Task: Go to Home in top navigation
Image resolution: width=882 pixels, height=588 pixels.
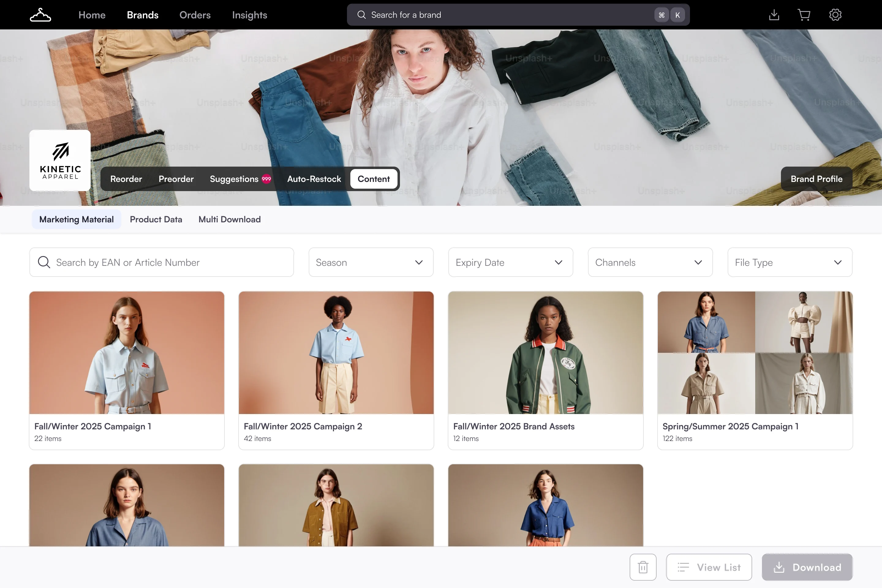Action: (x=92, y=15)
